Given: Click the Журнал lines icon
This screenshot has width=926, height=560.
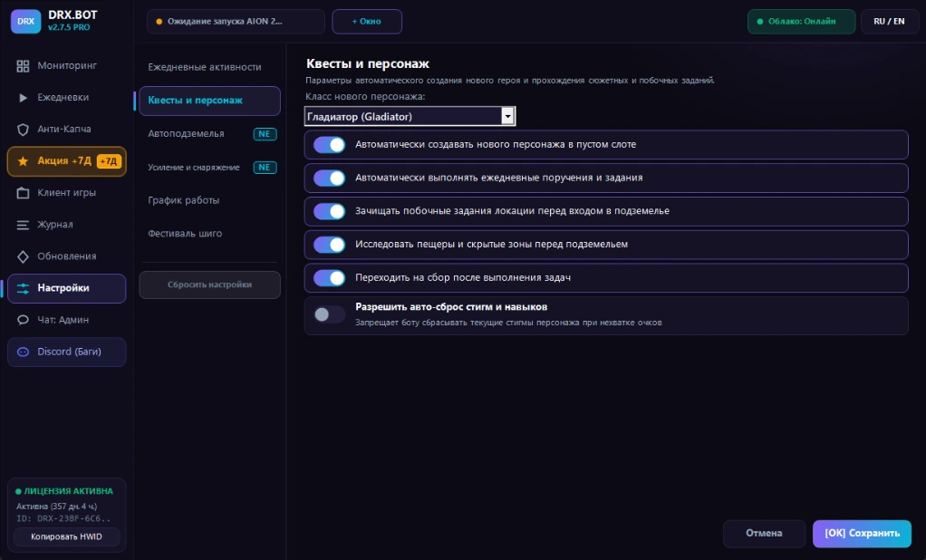Looking at the screenshot, I should coord(23,225).
